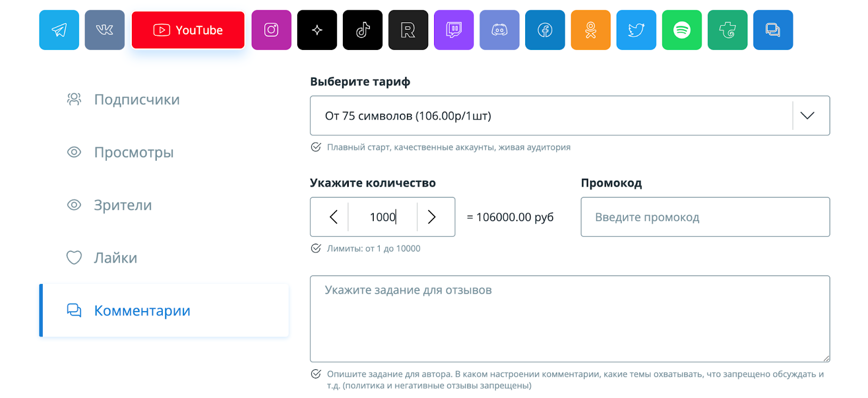Click the Укажите задание для отзывов textarea

[570, 319]
